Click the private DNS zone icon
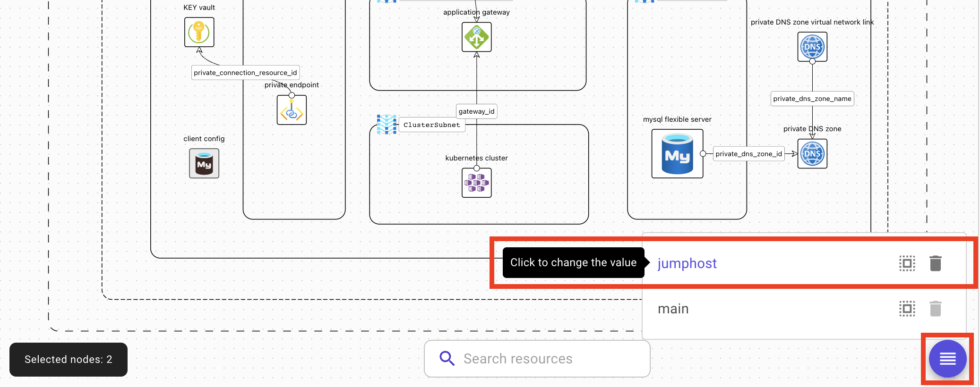980x387 pixels. coord(812,154)
